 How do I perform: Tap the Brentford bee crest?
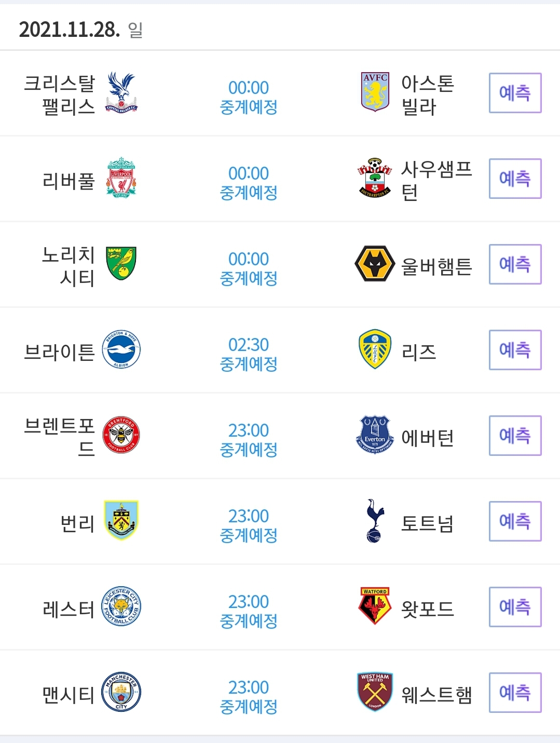(x=121, y=435)
